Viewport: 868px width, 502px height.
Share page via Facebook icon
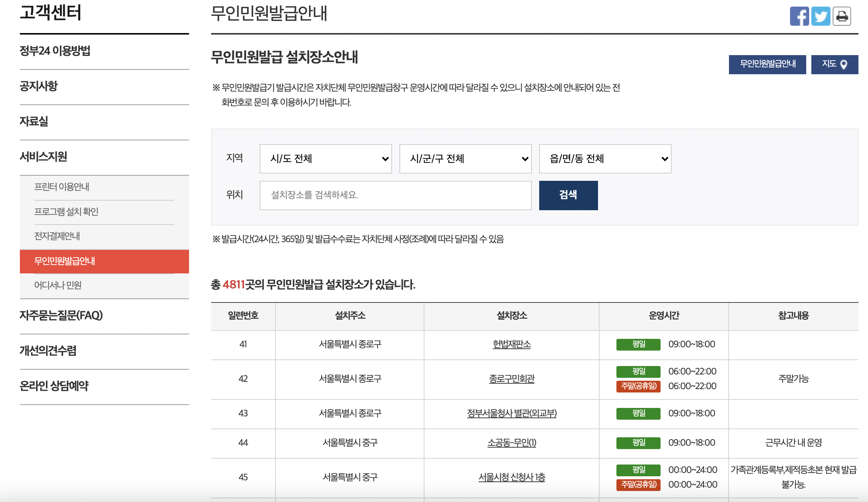(x=799, y=16)
